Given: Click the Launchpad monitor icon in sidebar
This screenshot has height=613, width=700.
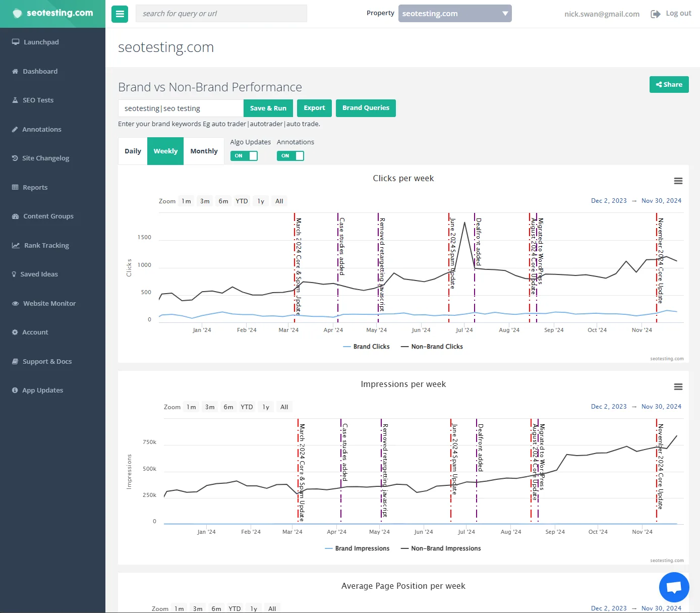Looking at the screenshot, I should 16,42.
